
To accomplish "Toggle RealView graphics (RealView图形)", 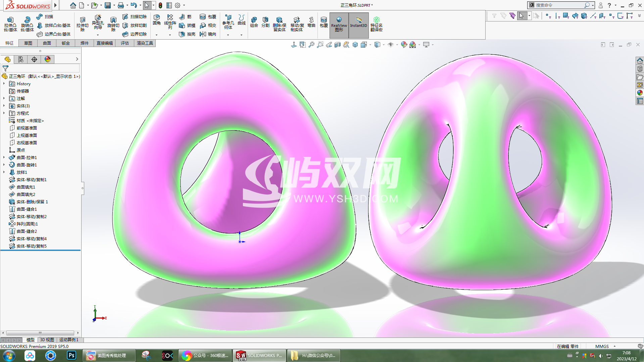I will point(339,25).
